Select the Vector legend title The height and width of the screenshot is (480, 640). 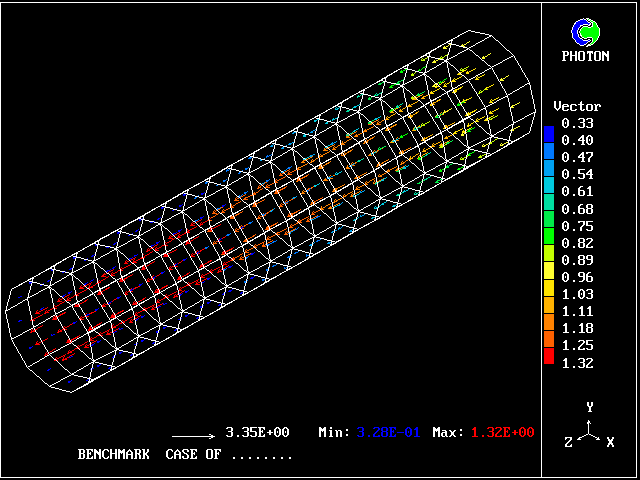[x=577, y=106]
